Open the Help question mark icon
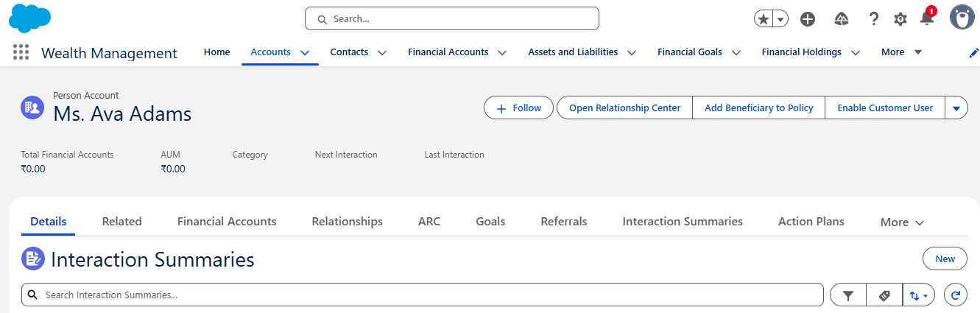This screenshot has height=313, width=980. click(x=874, y=19)
